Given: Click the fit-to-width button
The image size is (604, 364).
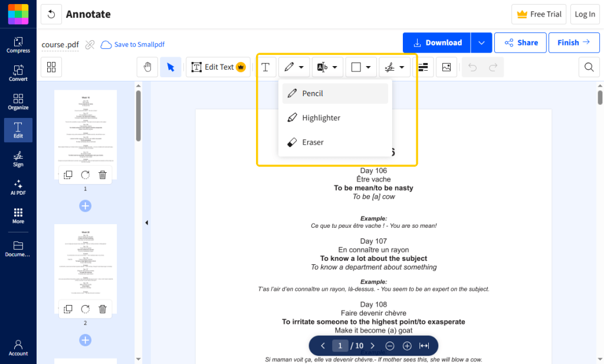Looking at the screenshot, I should [424, 346].
